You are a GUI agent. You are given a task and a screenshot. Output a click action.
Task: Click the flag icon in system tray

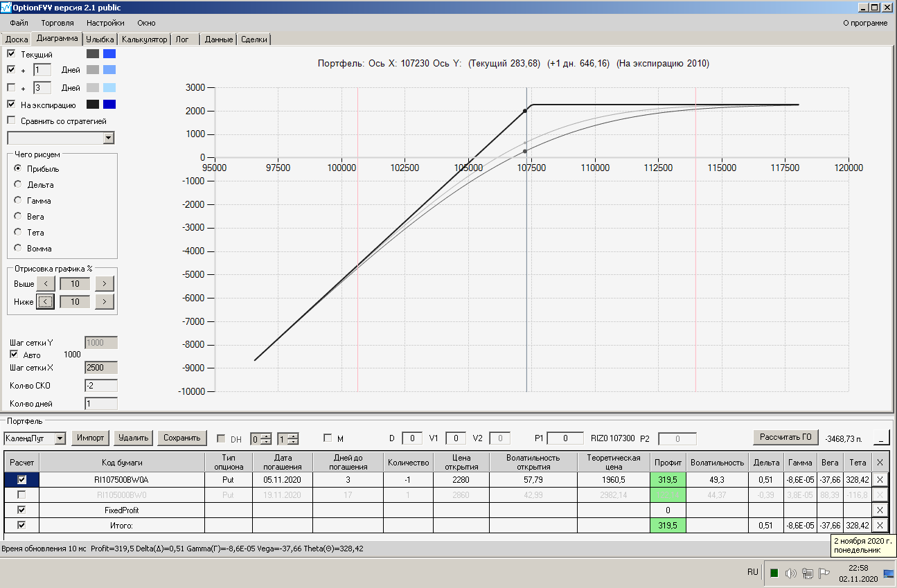824,573
